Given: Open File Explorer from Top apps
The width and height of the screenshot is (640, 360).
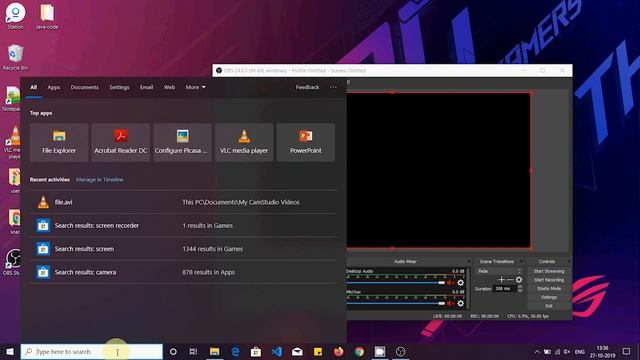Looking at the screenshot, I should click(x=59, y=142).
